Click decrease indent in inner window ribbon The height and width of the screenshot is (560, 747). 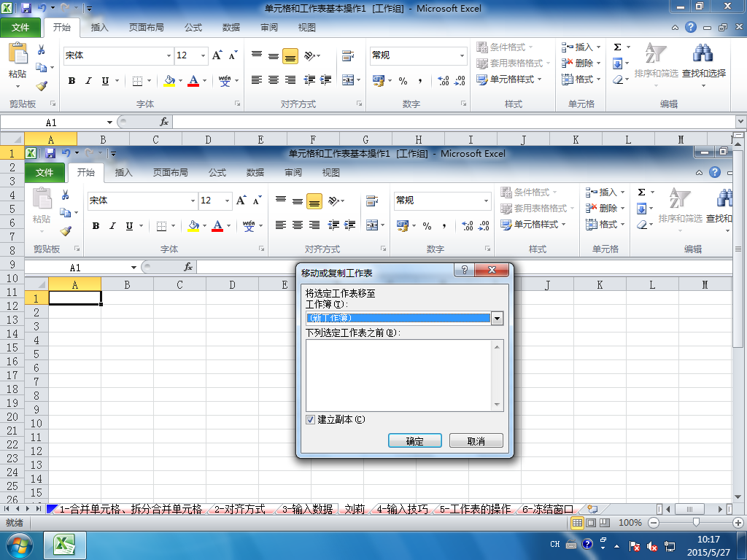point(333,225)
